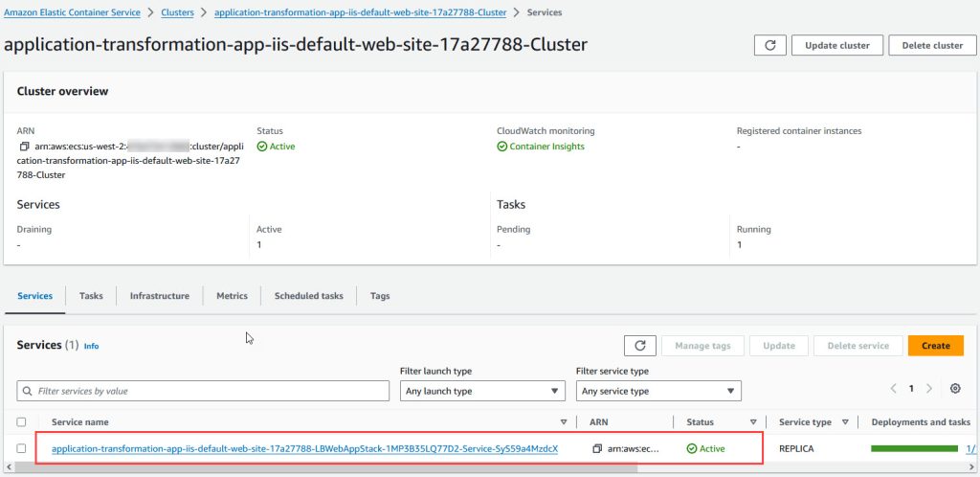
Task: Open services table preferences via the gear icon
Action: (955, 388)
